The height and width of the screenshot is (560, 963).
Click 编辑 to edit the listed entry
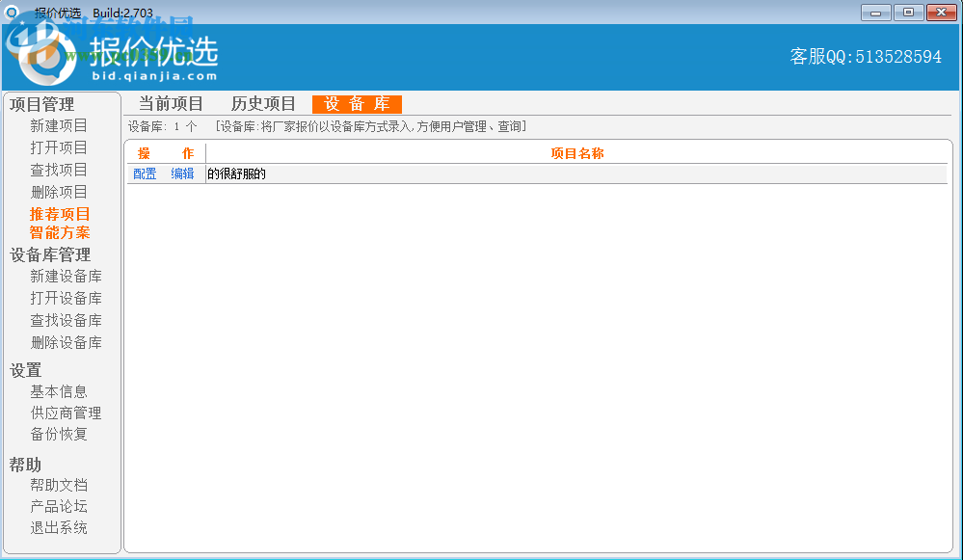[182, 173]
